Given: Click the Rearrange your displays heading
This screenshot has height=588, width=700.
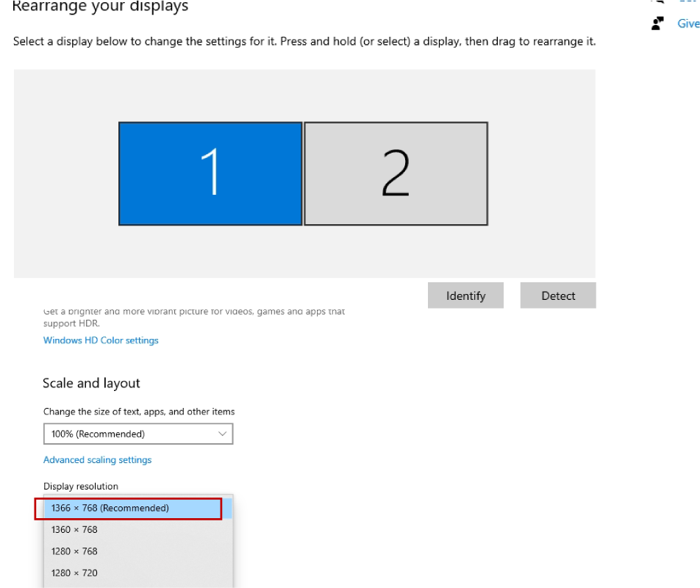Looking at the screenshot, I should click(100, 7).
